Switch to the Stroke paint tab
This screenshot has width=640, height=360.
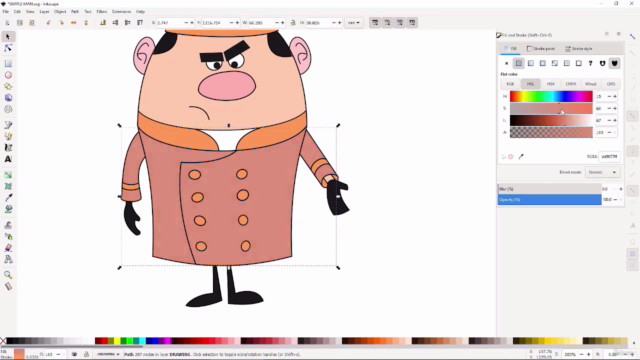coord(541,49)
